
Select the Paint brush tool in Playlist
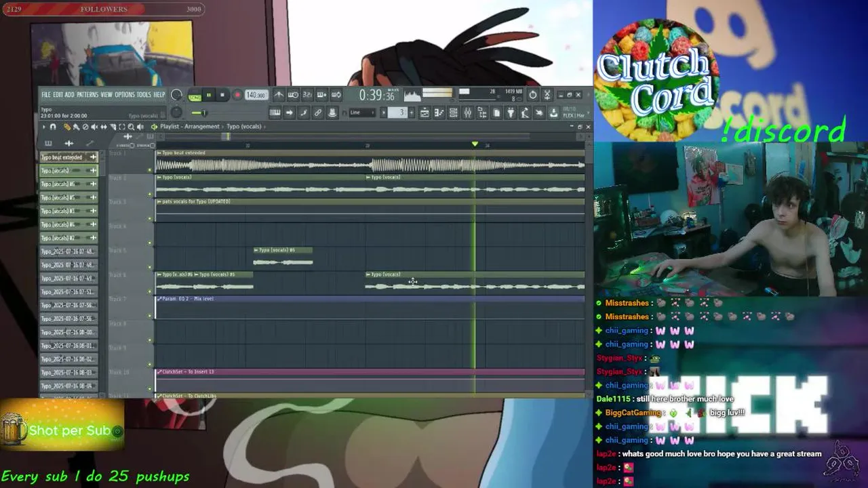point(76,127)
